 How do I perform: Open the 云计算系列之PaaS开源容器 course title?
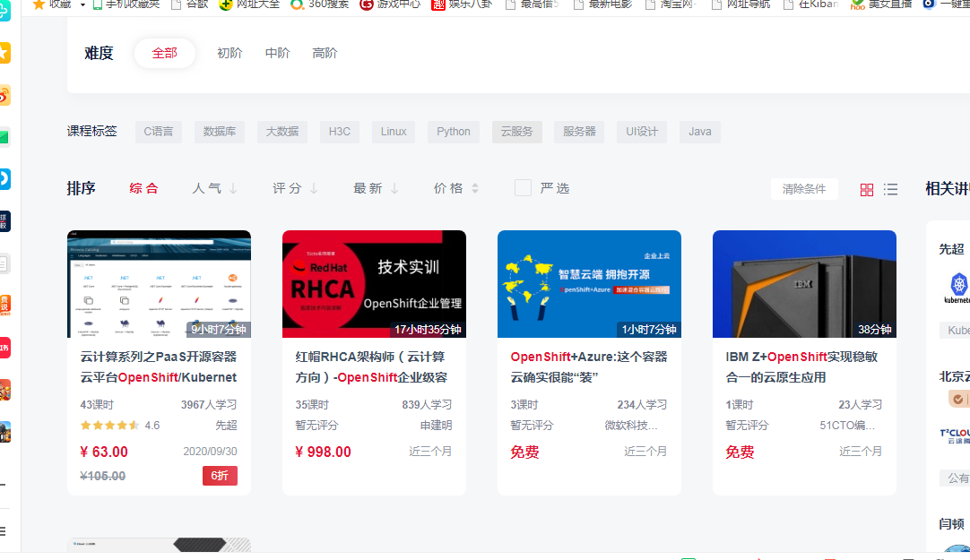point(159,367)
